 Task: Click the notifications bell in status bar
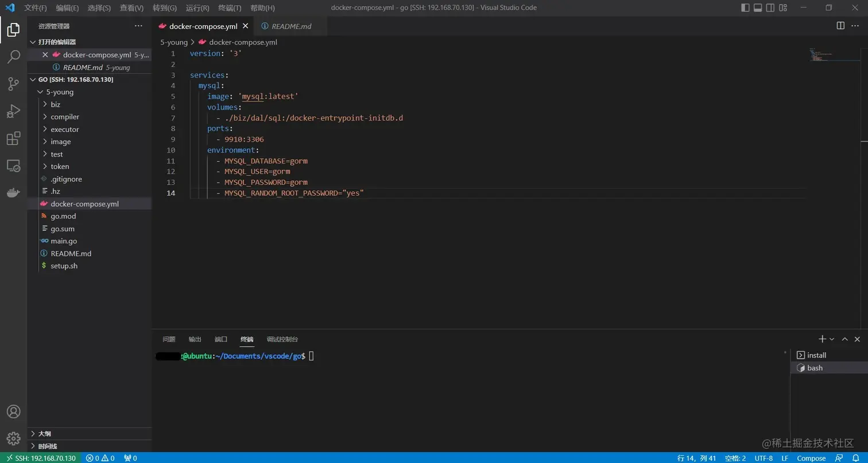(x=855, y=458)
